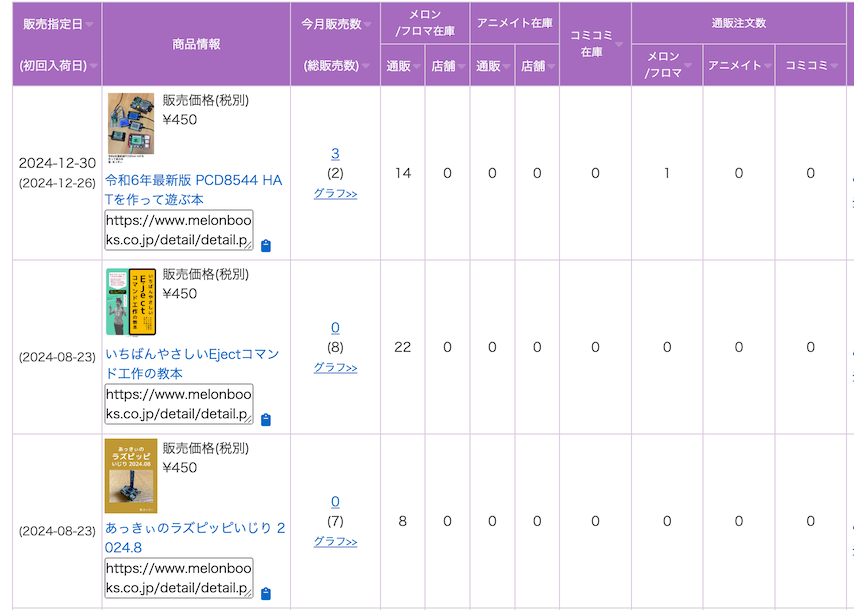The width and height of the screenshot is (854, 610).
Task: Open グラフ>> link for the ラズピッピいじり row
Action: pyautogui.click(x=335, y=541)
